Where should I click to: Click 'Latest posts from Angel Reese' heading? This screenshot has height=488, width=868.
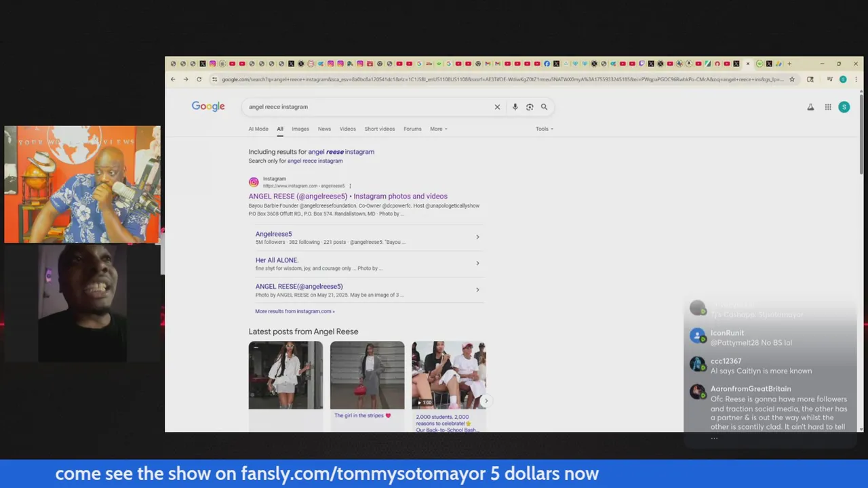(303, 331)
